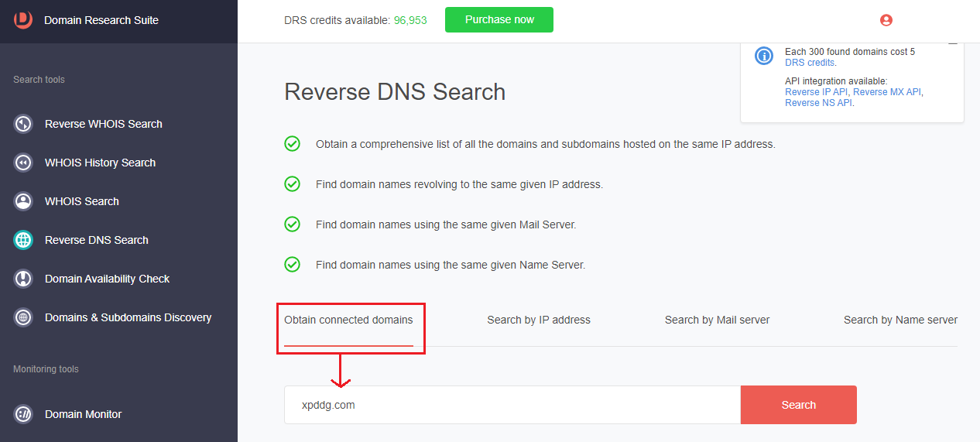Image resolution: width=980 pixels, height=442 pixels.
Task: Open WHOIS History Search tool
Action: pyautogui.click(x=100, y=163)
